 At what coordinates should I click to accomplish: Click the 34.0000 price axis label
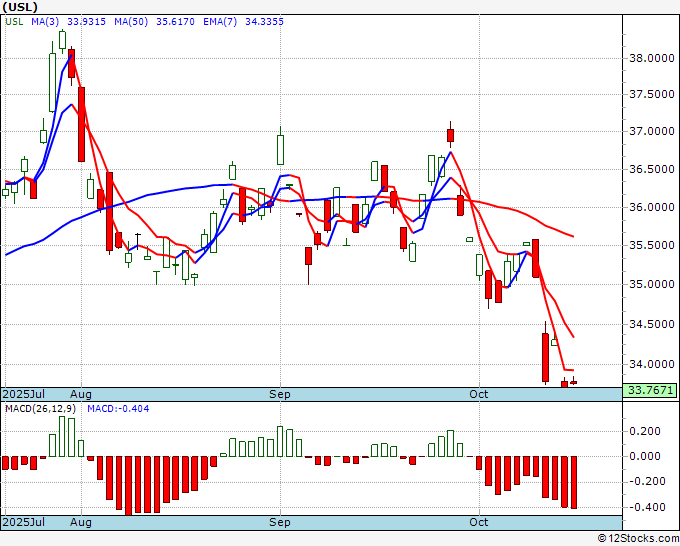tap(652, 364)
